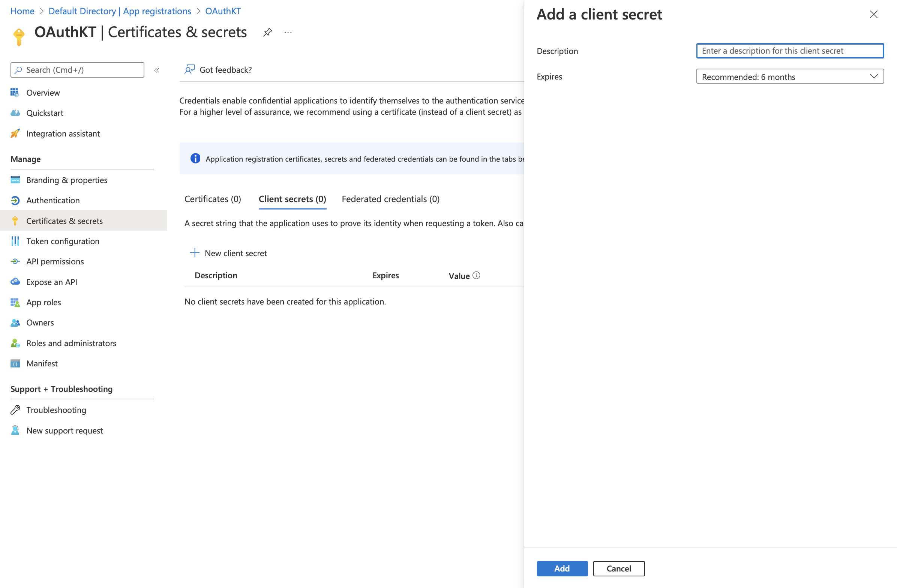Click the Certificates & secrets key icon in sidebar
Viewport: 897px width, 588px height.
pyautogui.click(x=15, y=220)
